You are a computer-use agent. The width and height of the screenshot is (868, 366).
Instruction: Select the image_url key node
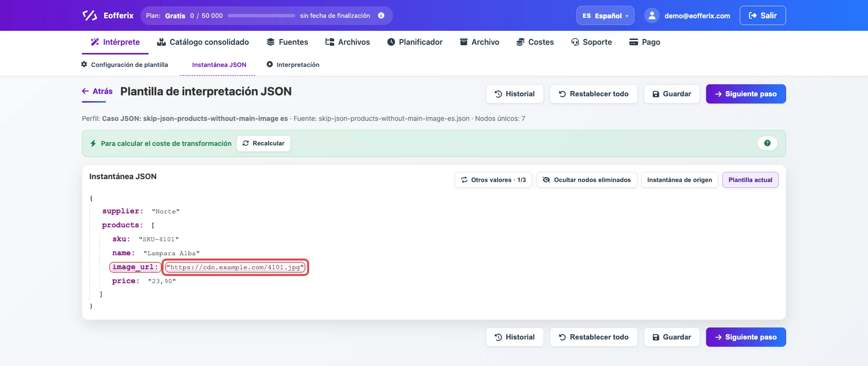[x=135, y=267]
